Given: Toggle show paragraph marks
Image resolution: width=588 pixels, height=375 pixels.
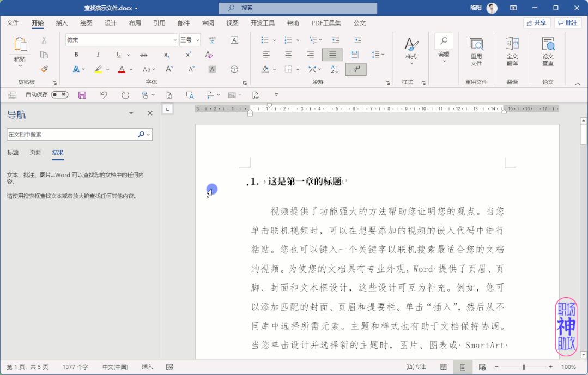Looking at the screenshot, I should pos(356,69).
